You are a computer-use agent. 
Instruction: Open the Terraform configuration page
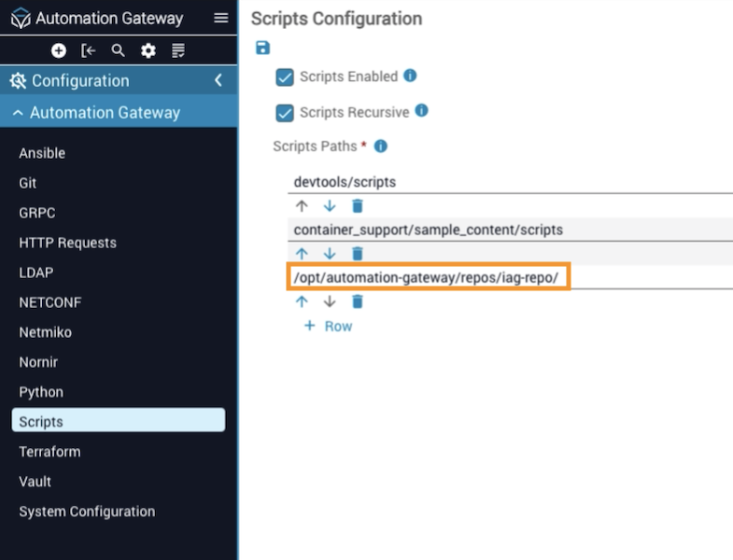click(49, 452)
